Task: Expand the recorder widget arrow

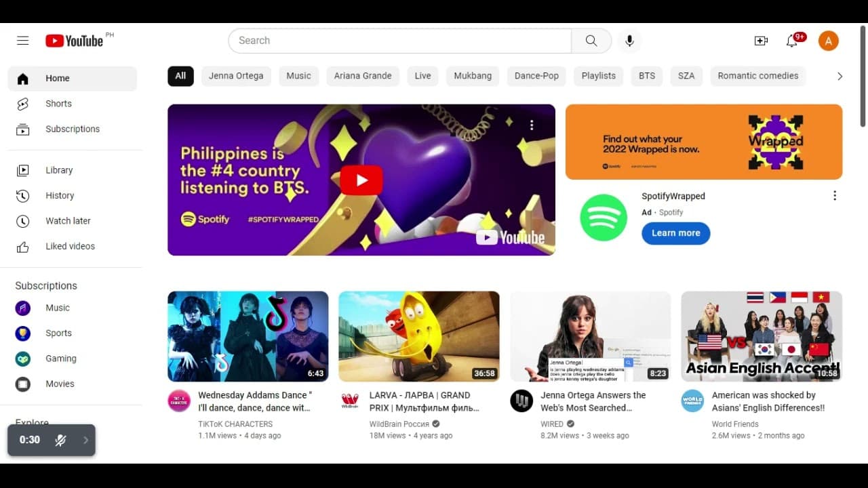Action: coord(85,440)
